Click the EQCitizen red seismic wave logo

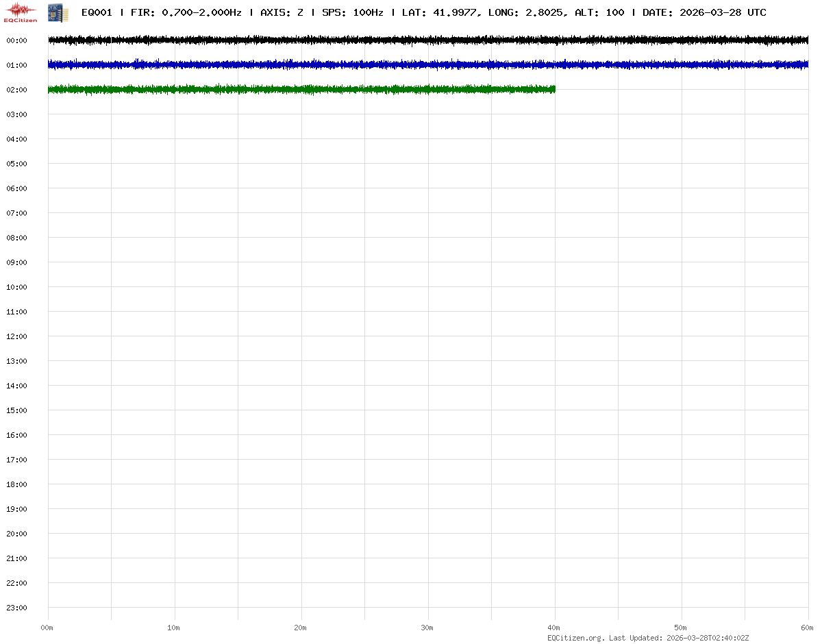pyautogui.click(x=21, y=12)
